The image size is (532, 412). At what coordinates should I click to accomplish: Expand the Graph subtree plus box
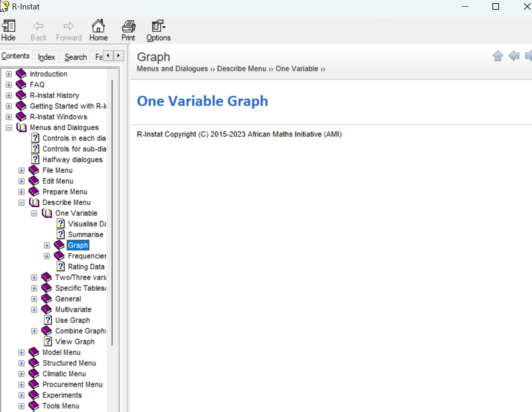(x=47, y=245)
